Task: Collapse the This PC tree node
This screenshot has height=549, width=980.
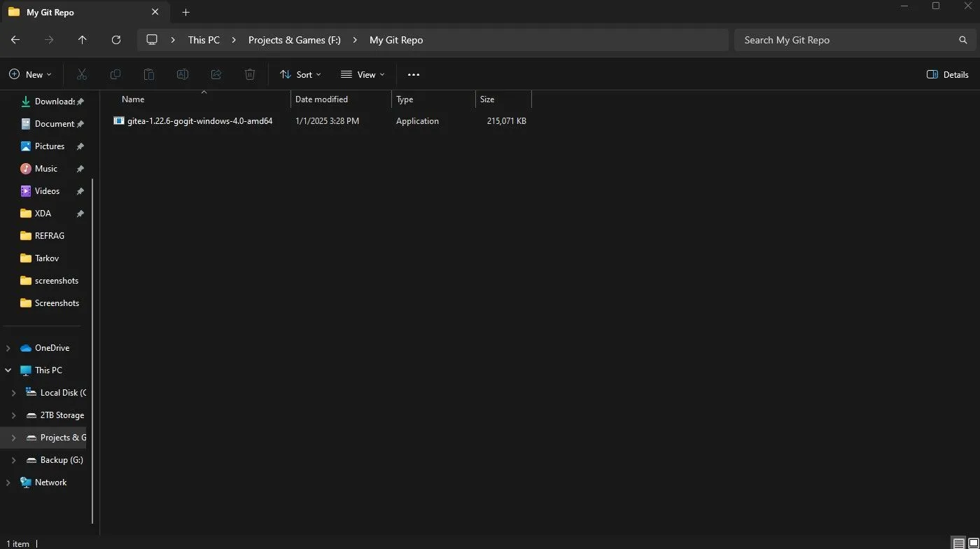Action: pyautogui.click(x=8, y=370)
